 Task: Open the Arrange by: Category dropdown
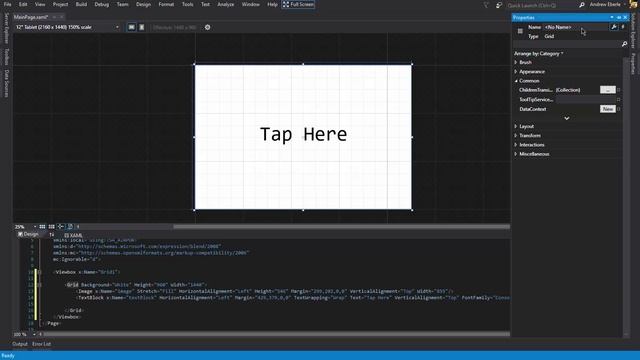click(x=539, y=53)
